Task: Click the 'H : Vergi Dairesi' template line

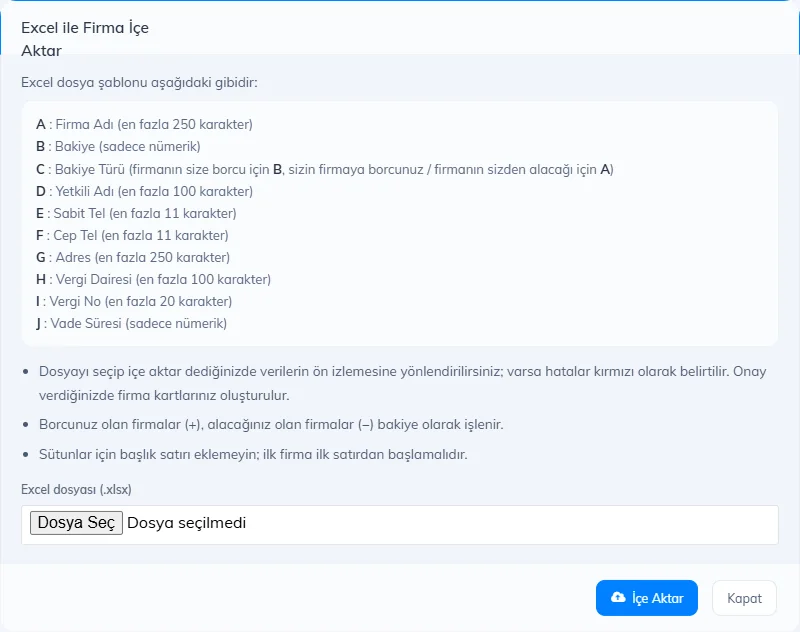Action: pos(153,279)
